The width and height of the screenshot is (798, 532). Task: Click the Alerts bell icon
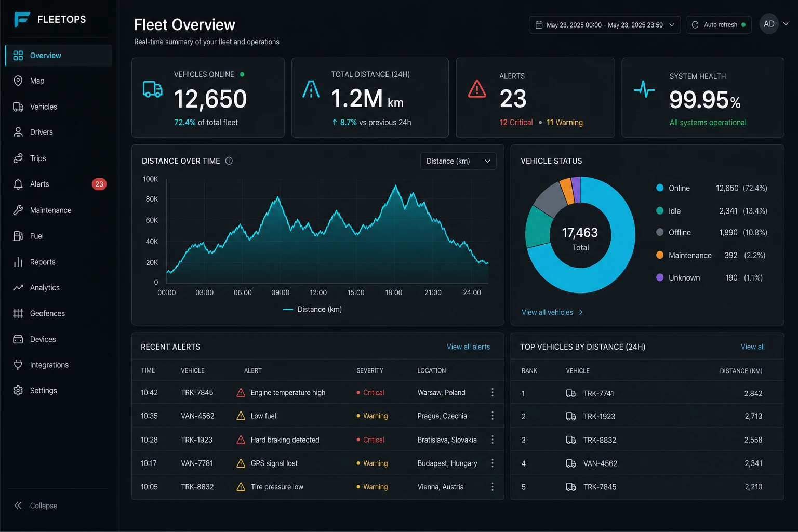(18, 184)
